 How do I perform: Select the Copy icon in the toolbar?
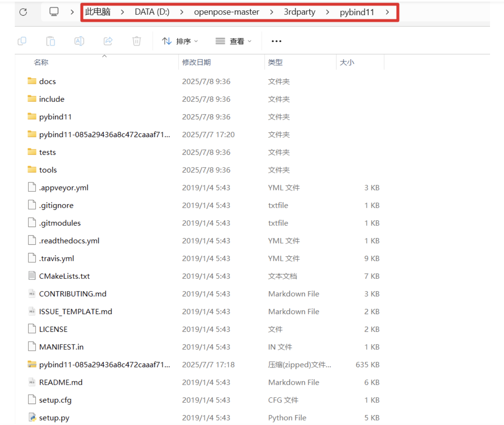22,41
